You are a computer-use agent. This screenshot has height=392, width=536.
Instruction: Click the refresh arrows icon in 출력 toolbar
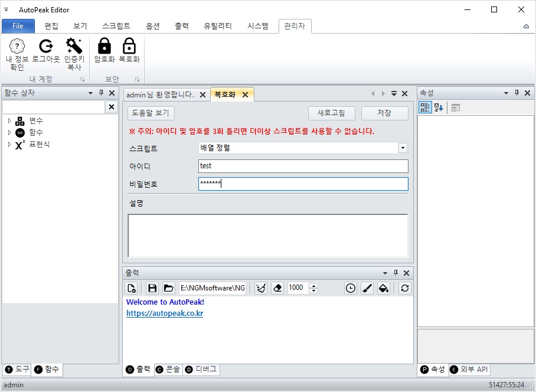405,288
